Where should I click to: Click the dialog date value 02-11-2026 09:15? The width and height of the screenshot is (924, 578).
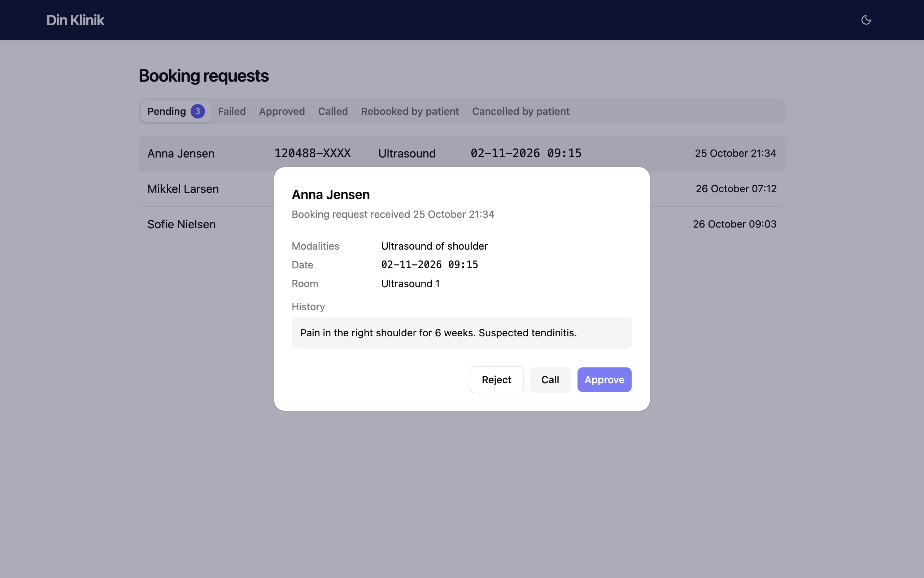pyautogui.click(x=430, y=264)
